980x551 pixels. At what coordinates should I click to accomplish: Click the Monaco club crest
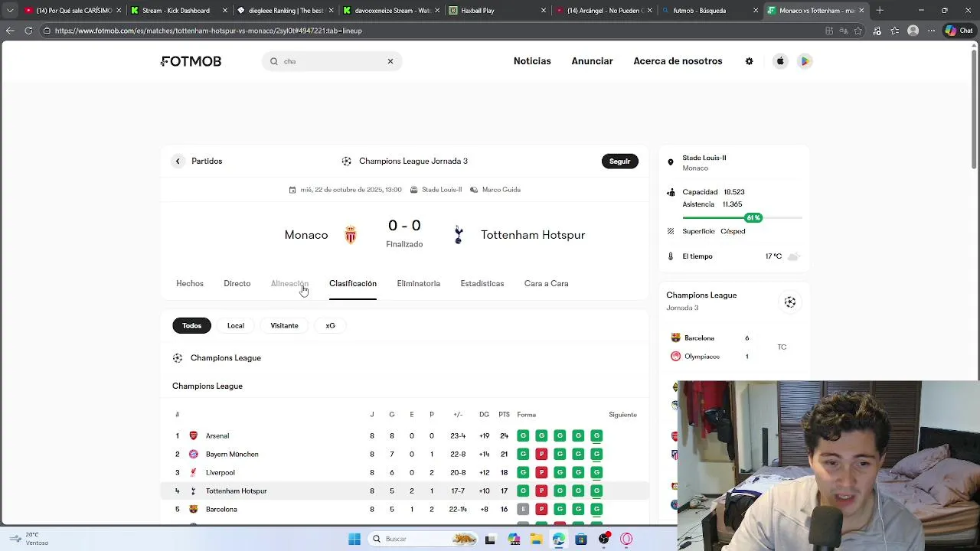(351, 234)
